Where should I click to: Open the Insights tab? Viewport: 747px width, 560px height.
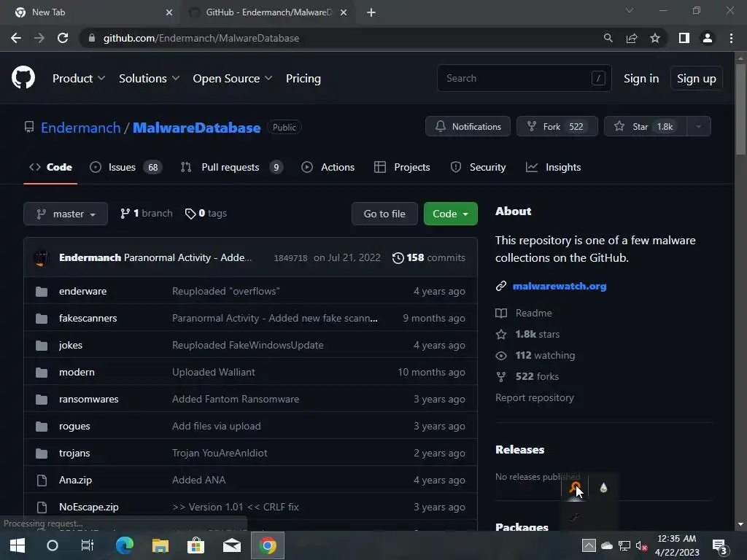pos(553,167)
